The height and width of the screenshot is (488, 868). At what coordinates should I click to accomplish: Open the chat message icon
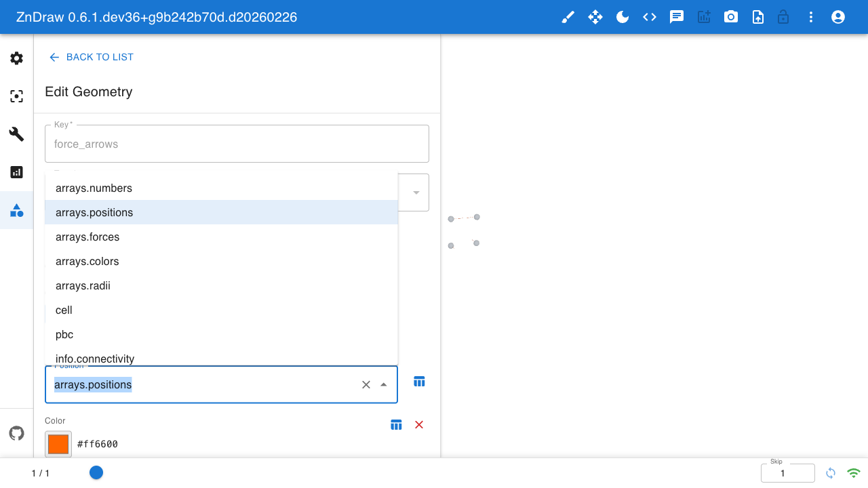pyautogui.click(x=677, y=17)
